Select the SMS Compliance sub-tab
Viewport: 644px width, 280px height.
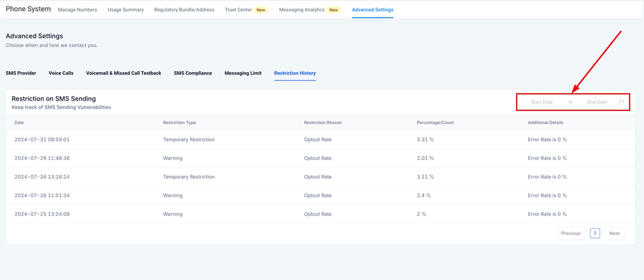tap(193, 73)
